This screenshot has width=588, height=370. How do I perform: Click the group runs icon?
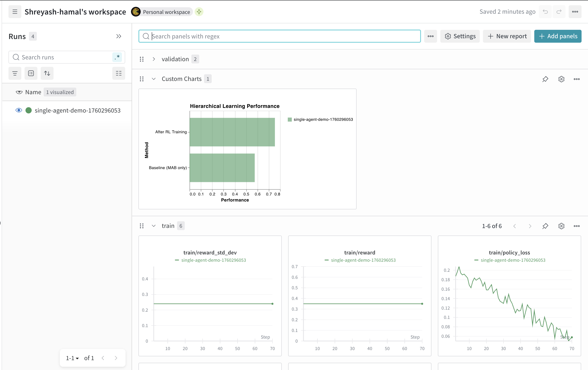tap(31, 73)
